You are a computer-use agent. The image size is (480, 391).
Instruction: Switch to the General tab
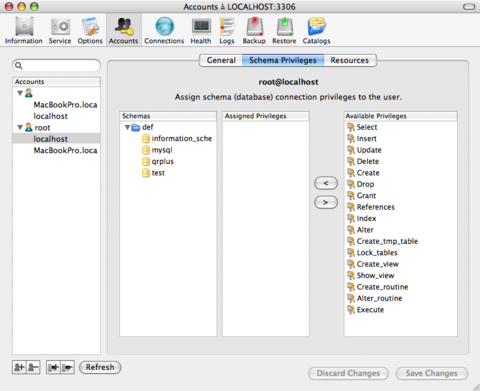point(221,60)
